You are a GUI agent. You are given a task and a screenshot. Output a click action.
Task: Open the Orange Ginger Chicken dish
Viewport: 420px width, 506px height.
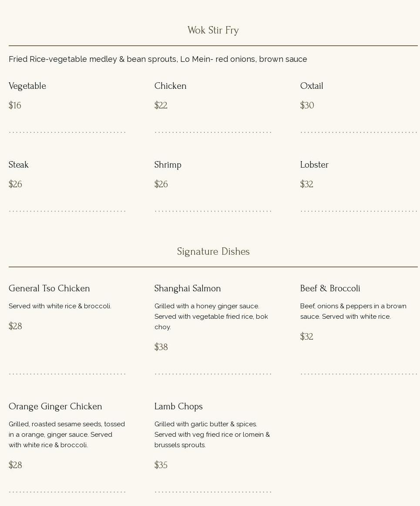(55, 407)
